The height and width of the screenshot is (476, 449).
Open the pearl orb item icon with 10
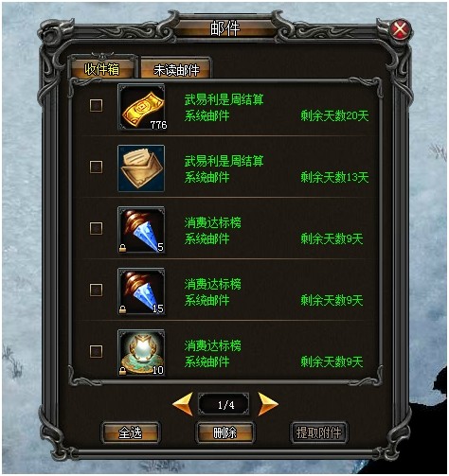tap(141, 353)
